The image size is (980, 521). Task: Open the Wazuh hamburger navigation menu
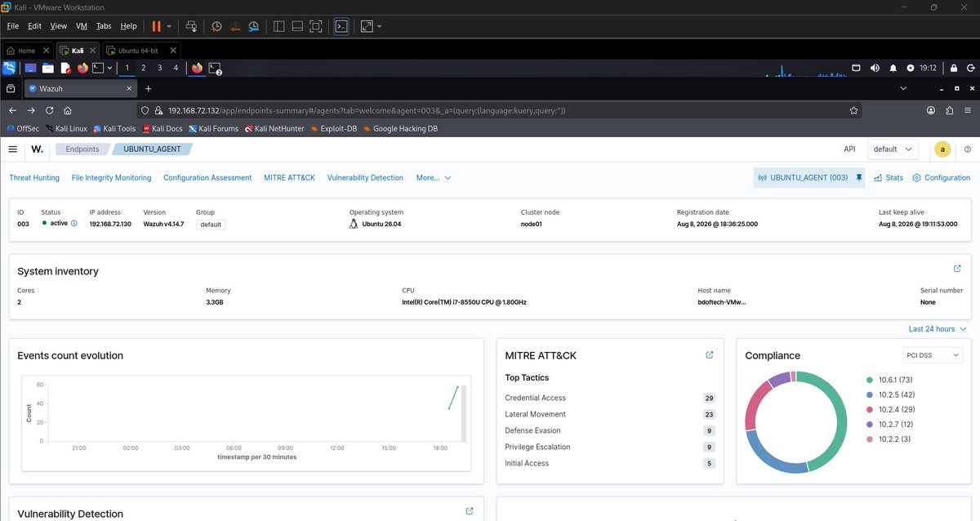point(12,149)
